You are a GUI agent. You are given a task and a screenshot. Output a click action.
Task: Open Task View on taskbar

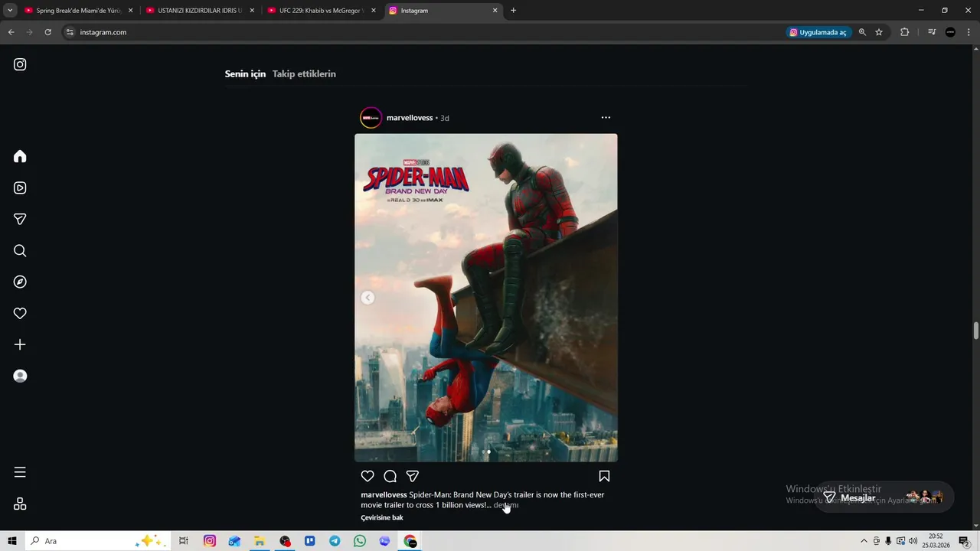(x=184, y=541)
